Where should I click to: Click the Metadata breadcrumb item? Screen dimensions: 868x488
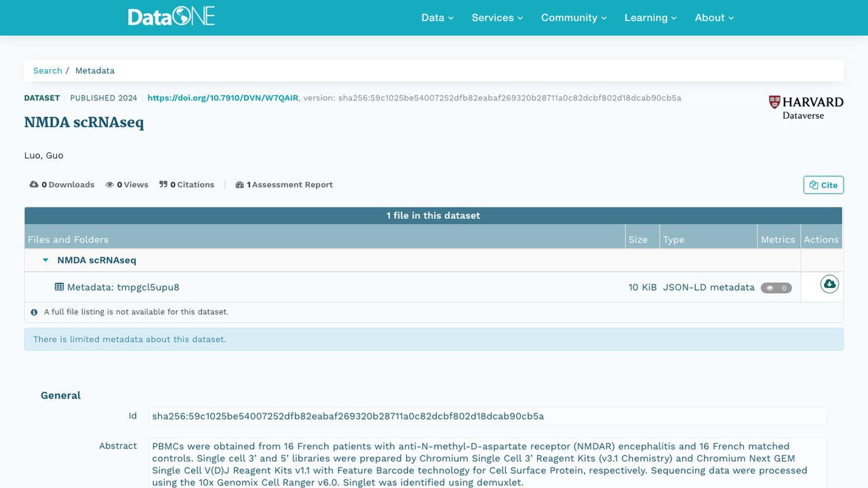click(95, 70)
